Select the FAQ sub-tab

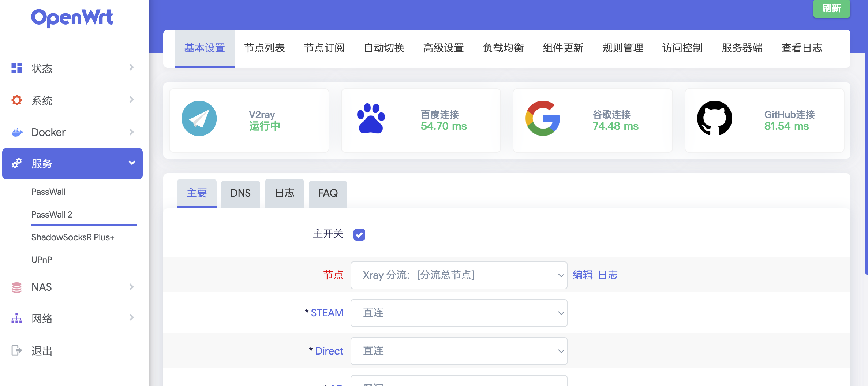click(328, 194)
